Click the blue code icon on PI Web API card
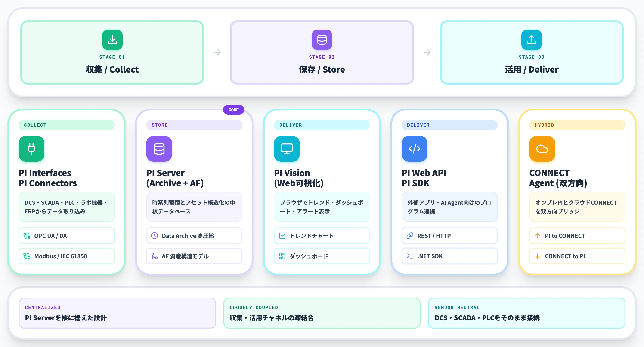 click(x=415, y=149)
